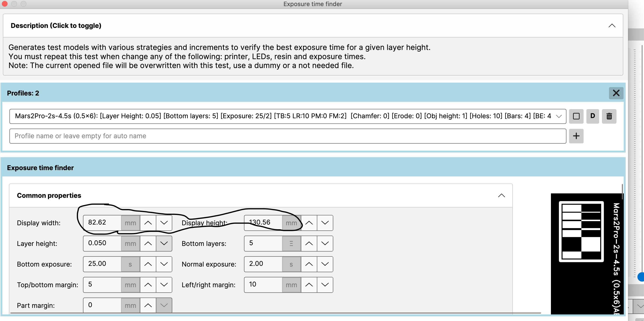This screenshot has height=321, width=644.
Task: Add new profile with plus icon
Action: pyautogui.click(x=576, y=136)
